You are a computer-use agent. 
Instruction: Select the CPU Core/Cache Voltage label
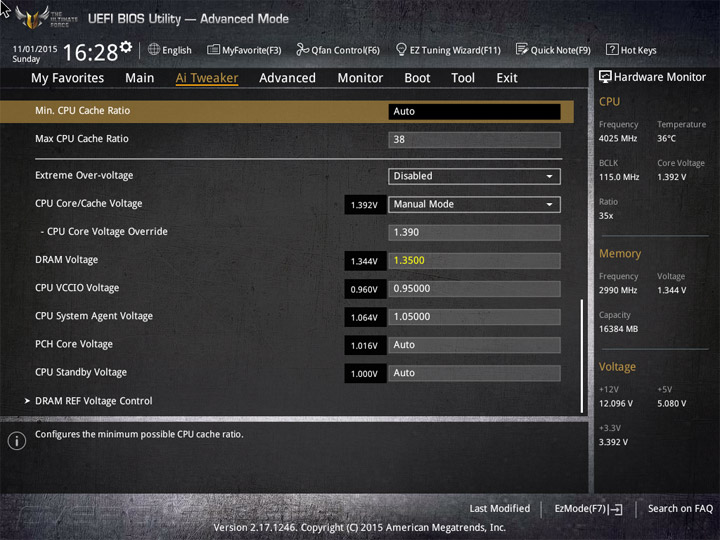click(x=89, y=203)
